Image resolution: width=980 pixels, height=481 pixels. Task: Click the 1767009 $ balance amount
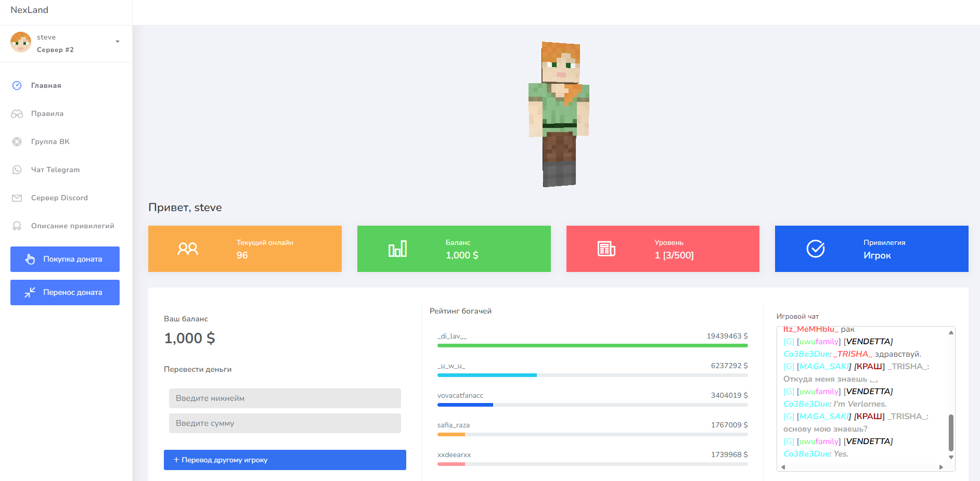coord(729,425)
